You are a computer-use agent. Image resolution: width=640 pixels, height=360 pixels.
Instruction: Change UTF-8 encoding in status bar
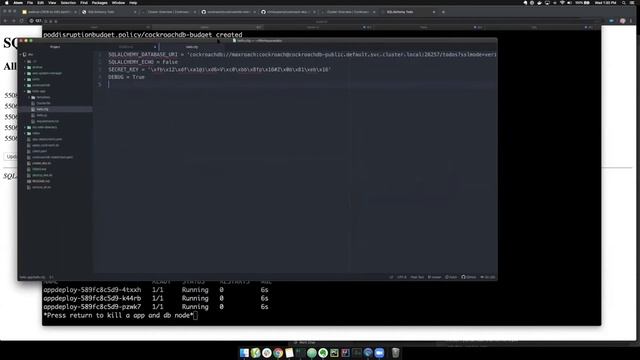pyautogui.click(x=402, y=277)
